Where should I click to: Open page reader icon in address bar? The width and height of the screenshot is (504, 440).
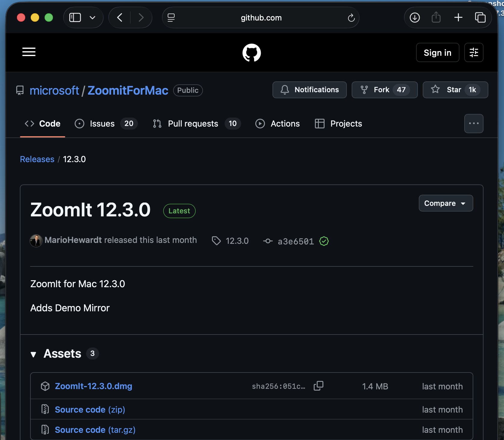coord(171,17)
